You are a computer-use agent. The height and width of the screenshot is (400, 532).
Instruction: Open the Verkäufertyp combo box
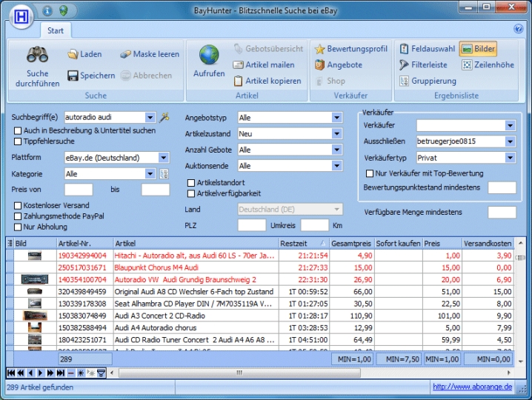510,158
